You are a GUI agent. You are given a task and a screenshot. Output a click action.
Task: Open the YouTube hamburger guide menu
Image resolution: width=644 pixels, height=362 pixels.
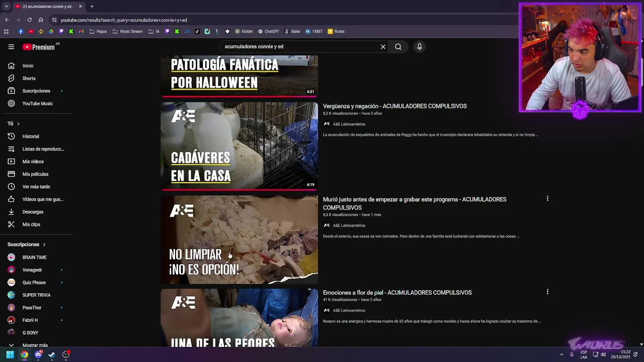(11, 47)
